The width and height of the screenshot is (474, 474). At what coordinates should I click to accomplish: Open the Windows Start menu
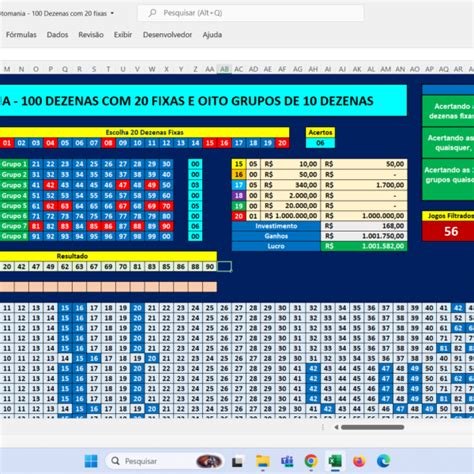point(91,461)
